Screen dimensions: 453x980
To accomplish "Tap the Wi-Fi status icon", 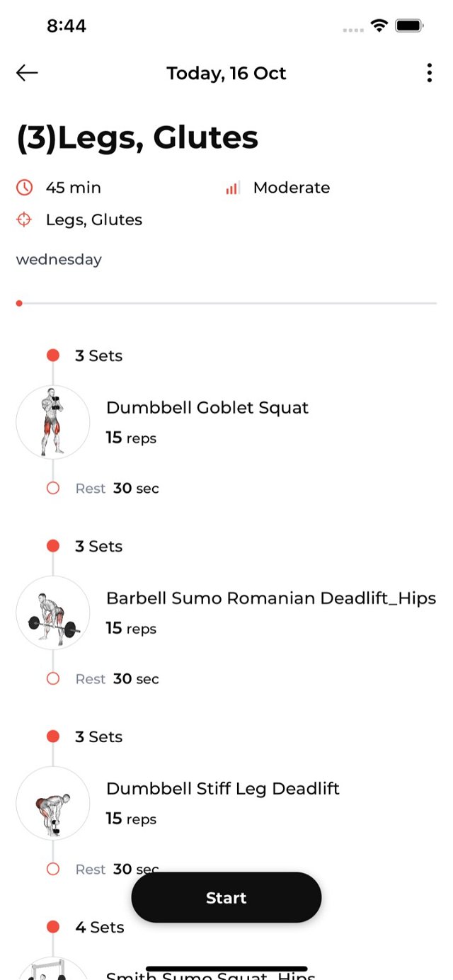I will pyautogui.click(x=379, y=26).
